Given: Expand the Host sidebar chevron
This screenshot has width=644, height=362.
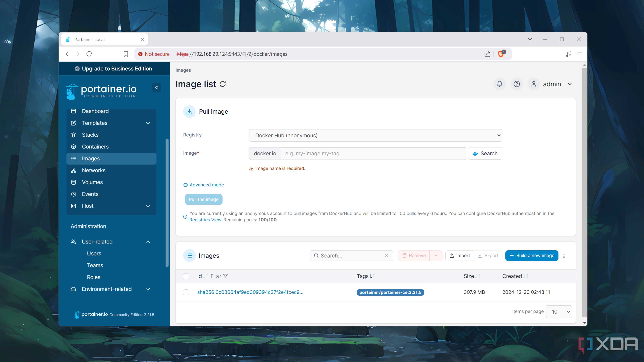Looking at the screenshot, I should [148, 206].
